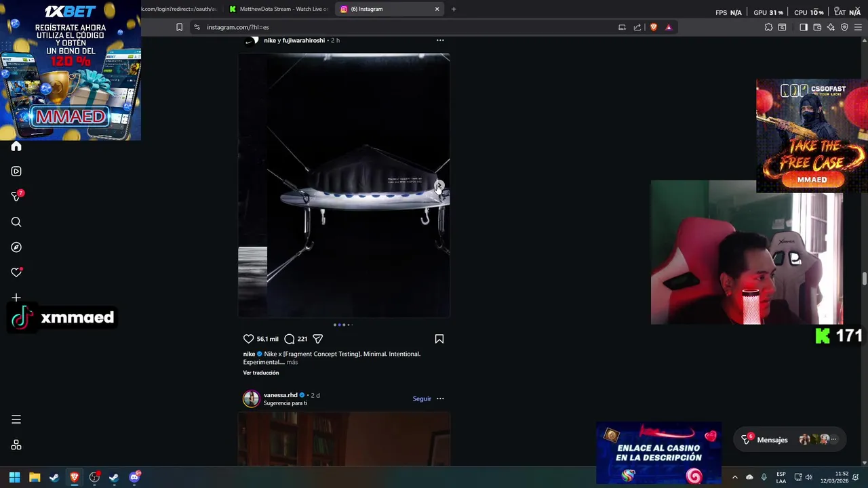Viewport: 868px width, 488px height.
Task: Advance to the next carousel image arrow
Action: [x=438, y=186]
